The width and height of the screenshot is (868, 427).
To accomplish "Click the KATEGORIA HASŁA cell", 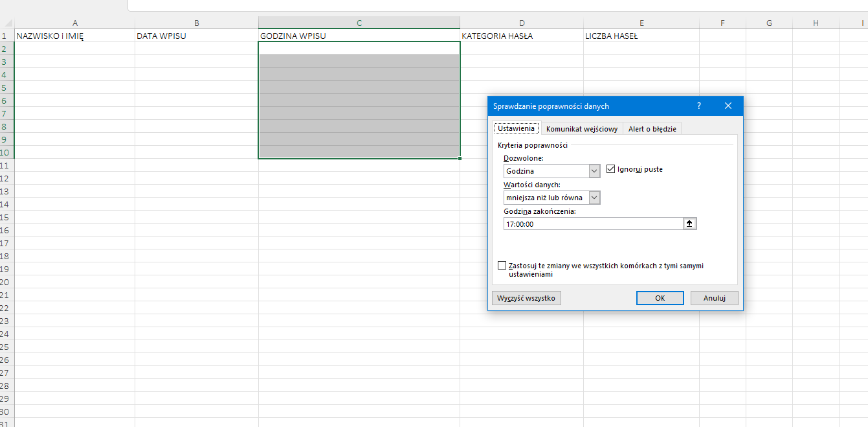I will pyautogui.click(x=521, y=36).
